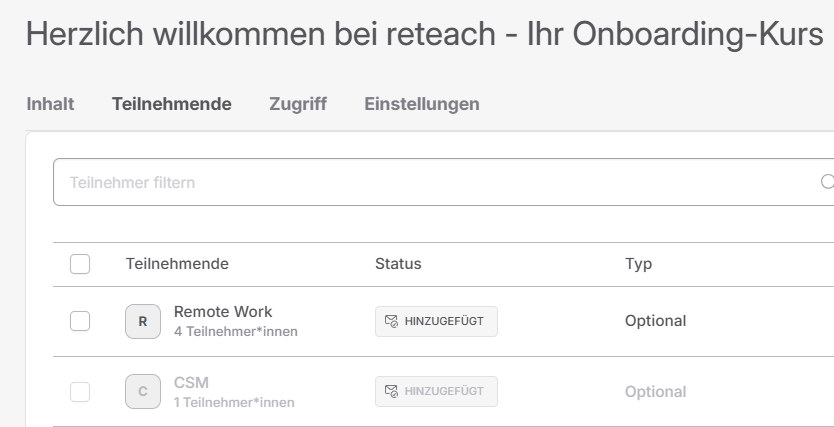
Task: Open the CSM group name
Action: [x=191, y=382]
